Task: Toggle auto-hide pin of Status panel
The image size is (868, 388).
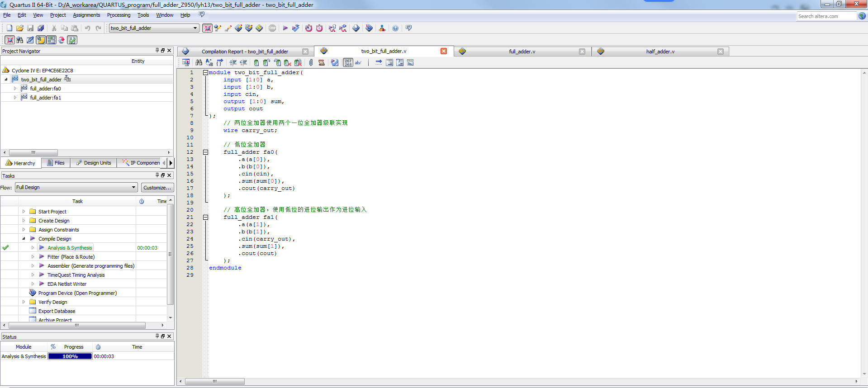Action: tap(157, 336)
